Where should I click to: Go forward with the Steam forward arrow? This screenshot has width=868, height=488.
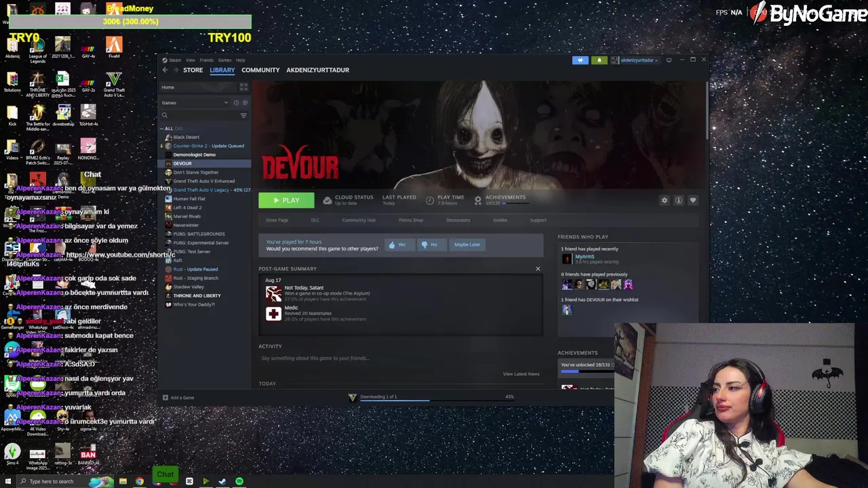pos(176,70)
